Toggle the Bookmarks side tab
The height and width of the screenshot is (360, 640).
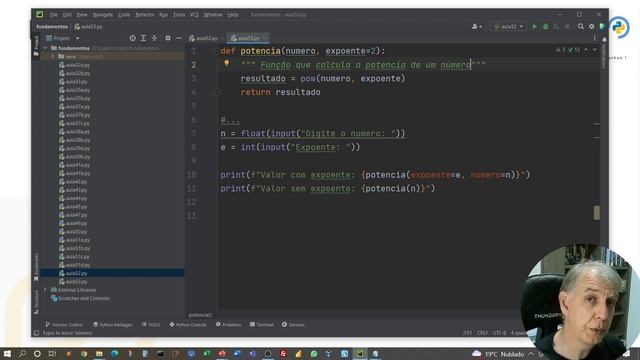pos(36,267)
